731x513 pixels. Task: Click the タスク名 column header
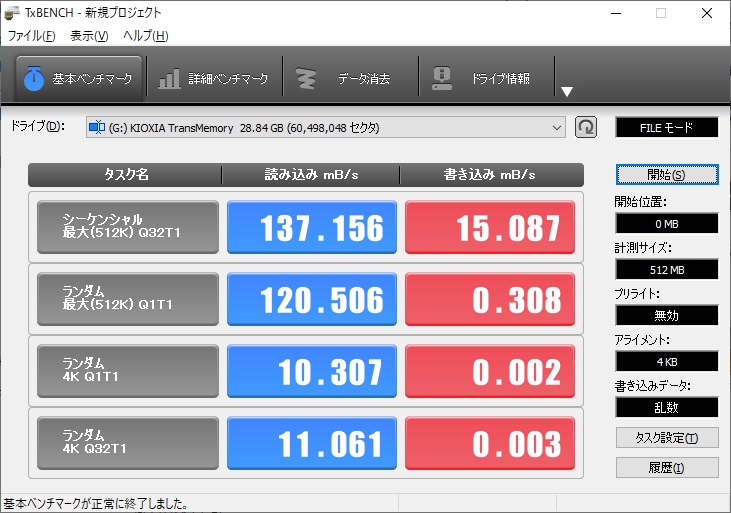(x=125, y=175)
